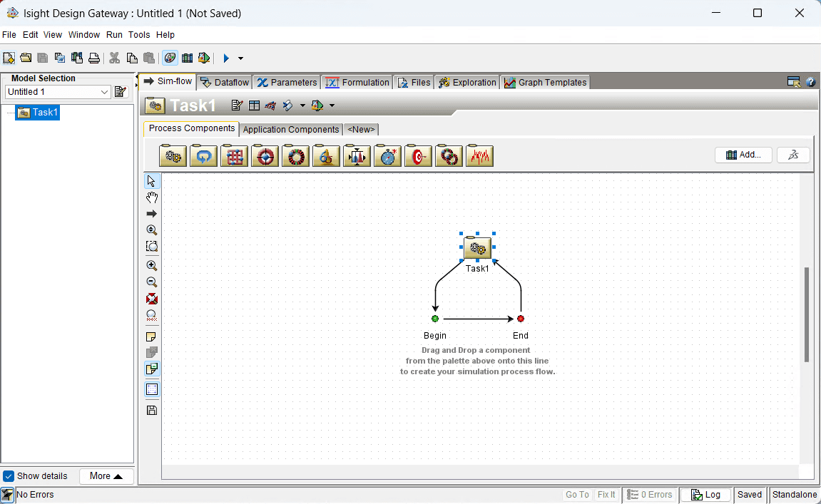Reset zoom to 100% icon

coord(152,316)
